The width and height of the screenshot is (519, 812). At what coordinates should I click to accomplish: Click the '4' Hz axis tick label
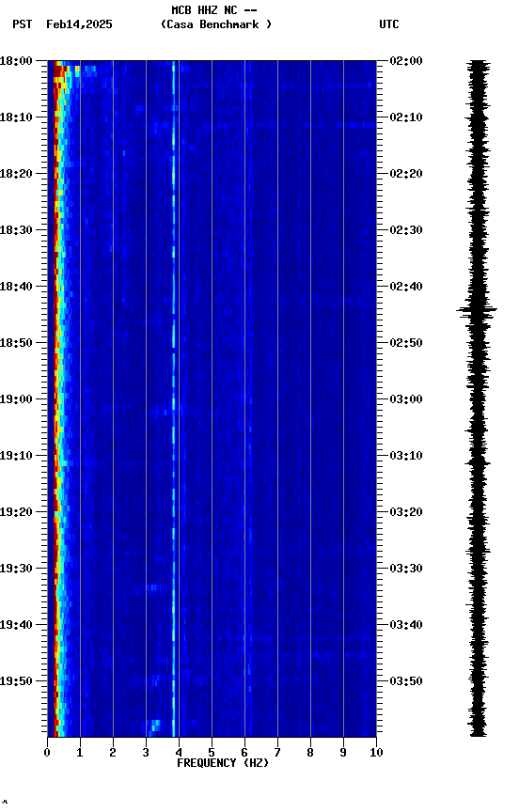point(179,753)
